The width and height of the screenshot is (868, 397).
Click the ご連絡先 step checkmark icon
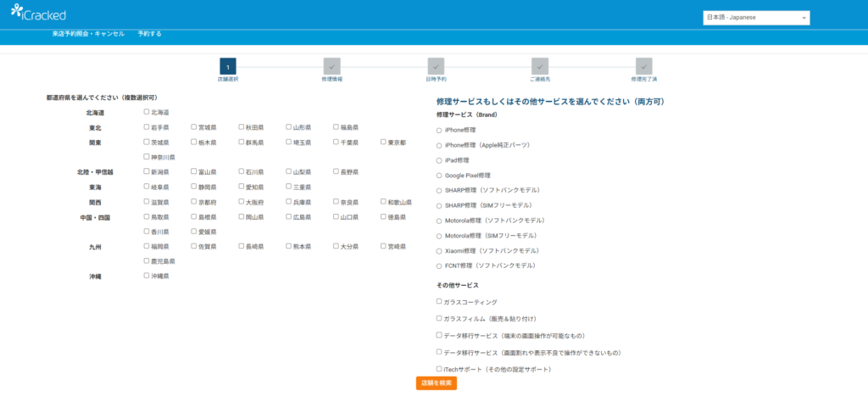(540, 66)
